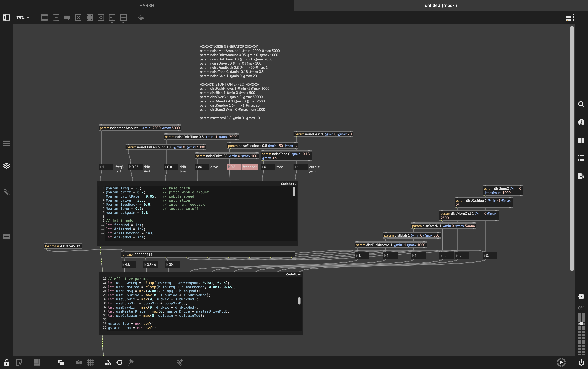The image size is (588, 369).
Task: Select the number box showing 4.8
Action: [129, 265]
